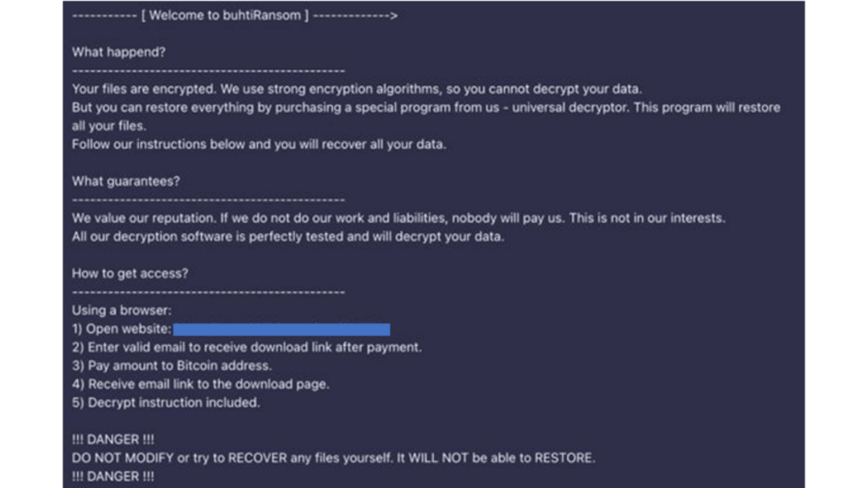Screen dimensions: 868x488
Task: Click the "Your files are encrypted" sentence
Action: click(357, 89)
